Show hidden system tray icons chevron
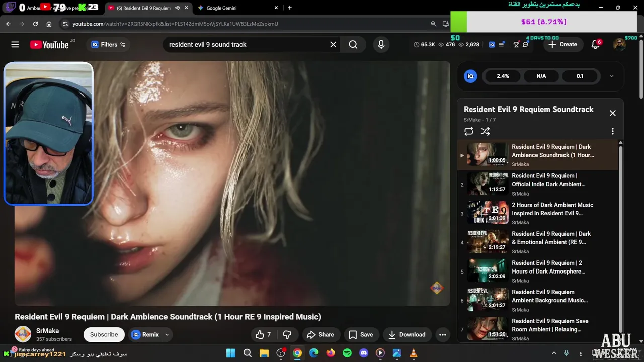The width and height of the screenshot is (644, 362). tap(554, 353)
